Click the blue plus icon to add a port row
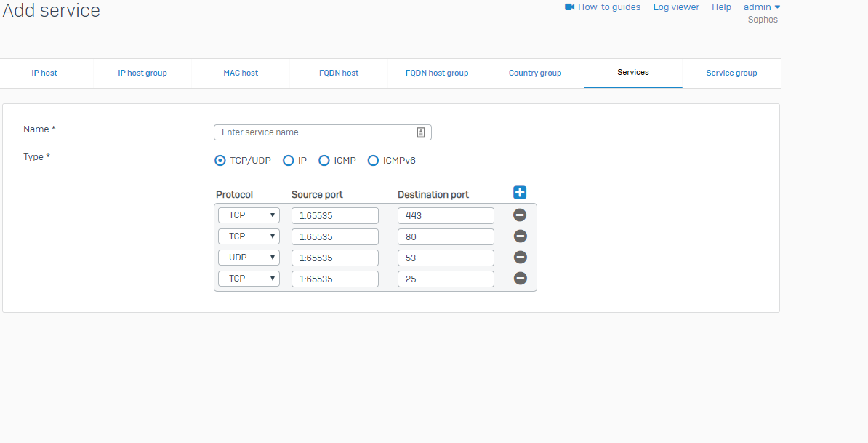Image resolution: width=868 pixels, height=443 pixels. pyautogui.click(x=519, y=193)
